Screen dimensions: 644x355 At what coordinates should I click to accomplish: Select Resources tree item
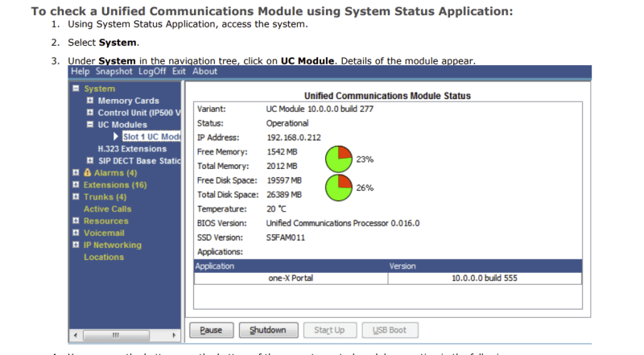pyautogui.click(x=106, y=221)
